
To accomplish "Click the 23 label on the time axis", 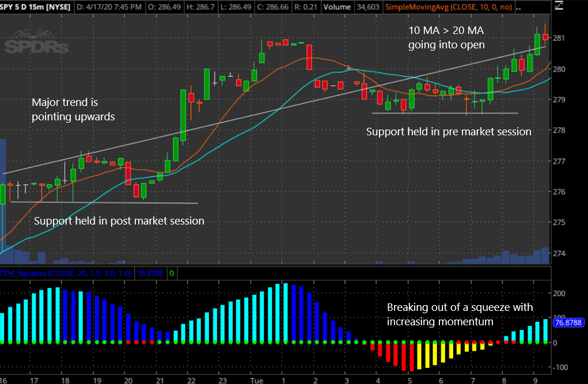I will [222, 380].
